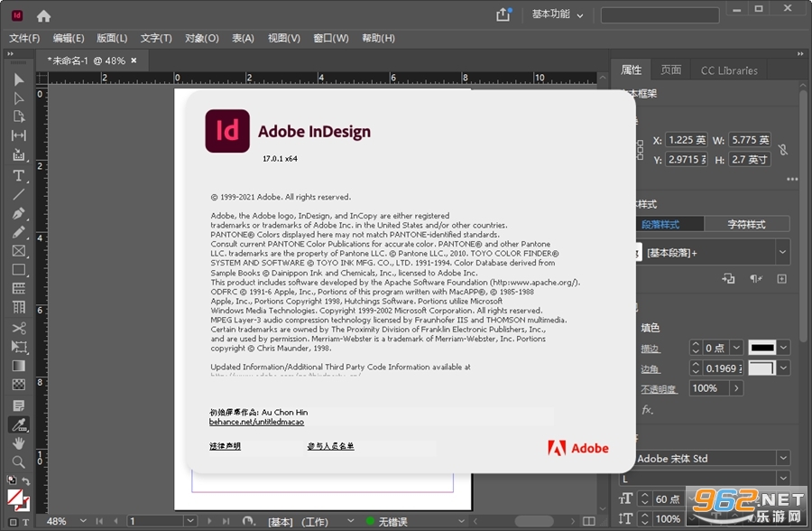
Task: Select the Pen tool
Action: (x=19, y=213)
